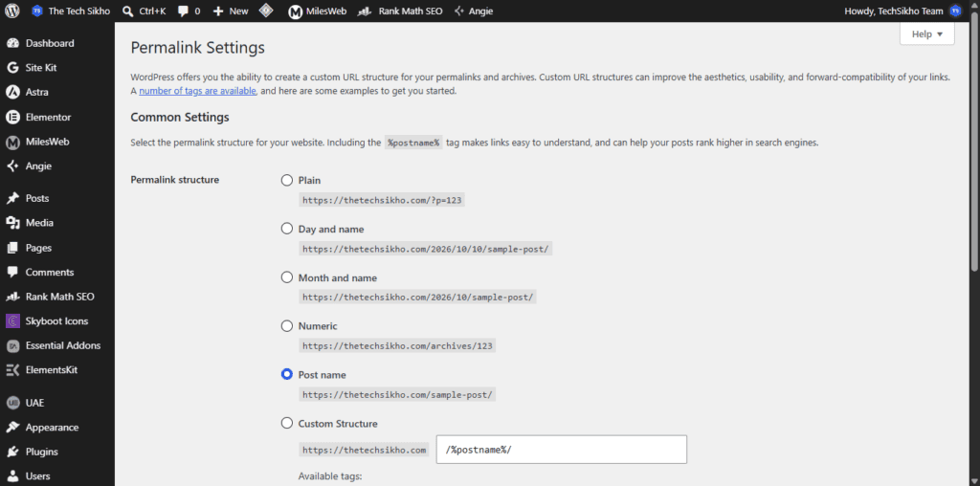
Task: Click the Appearance brush icon
Action: 12,428
